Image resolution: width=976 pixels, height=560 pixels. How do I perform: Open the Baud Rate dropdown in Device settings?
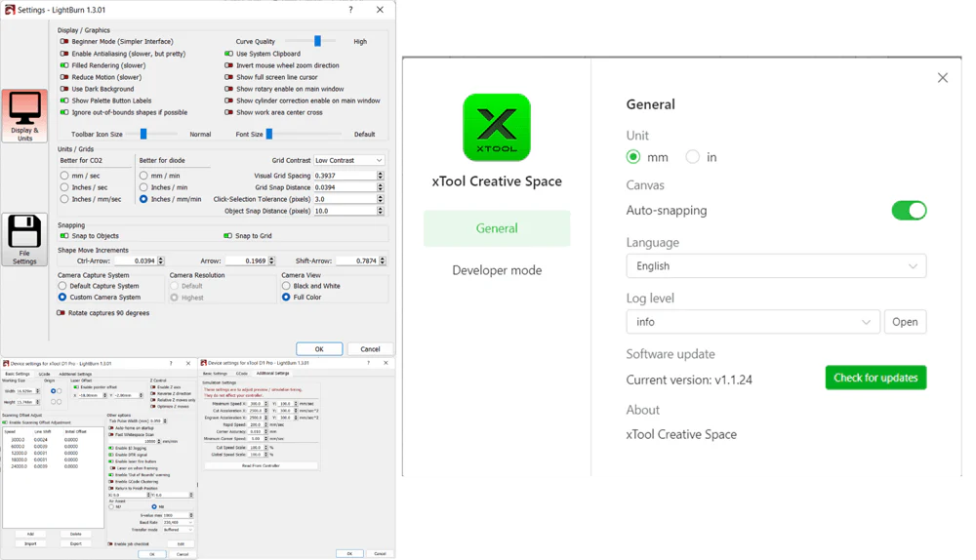point(179,523)
